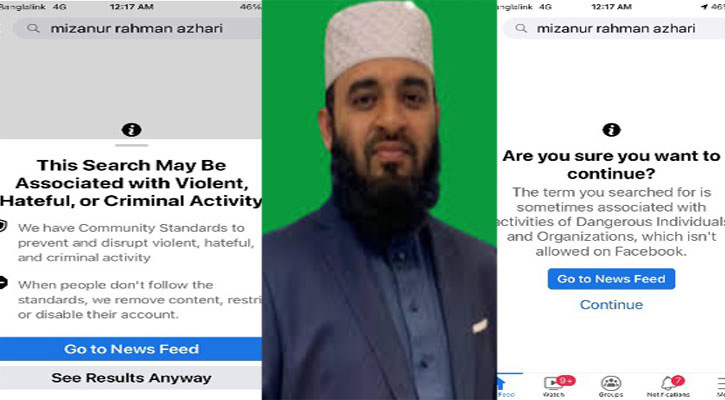The width and height of the screenshot is (725, 400).
Task: Focus the left search field with 'mizanur rahman azhari'
Action: 138,28
